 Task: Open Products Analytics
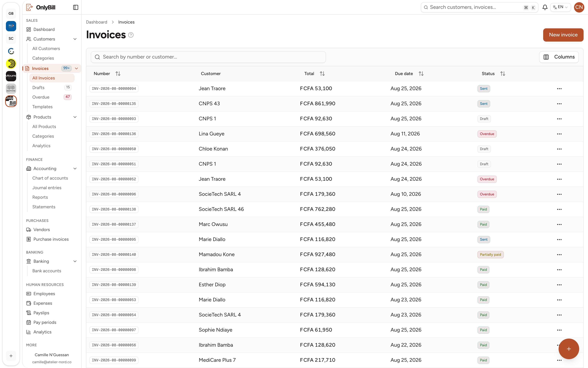[41, 146]
